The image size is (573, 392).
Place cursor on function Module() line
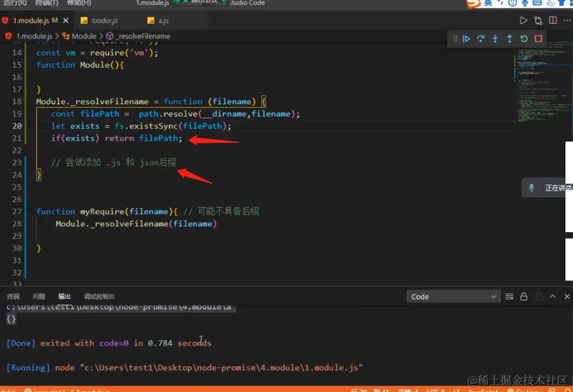(80, 65)
